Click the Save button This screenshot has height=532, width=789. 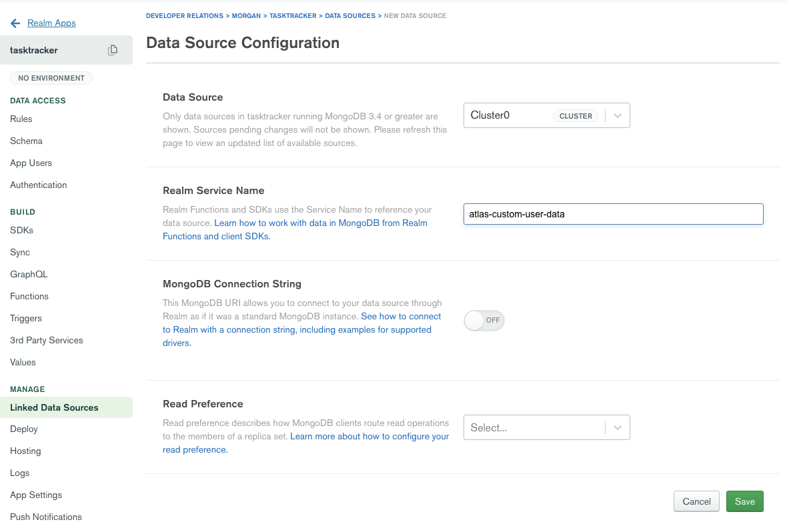click(x=744, y=501)
